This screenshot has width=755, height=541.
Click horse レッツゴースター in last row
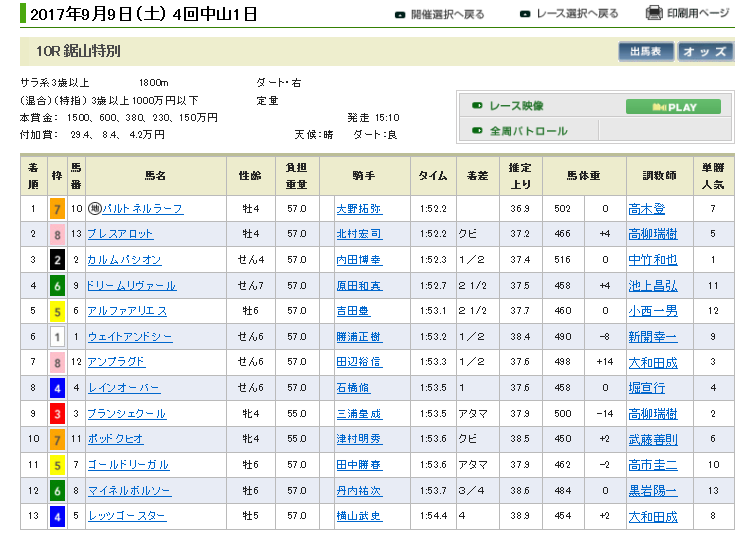click(126, 517)
